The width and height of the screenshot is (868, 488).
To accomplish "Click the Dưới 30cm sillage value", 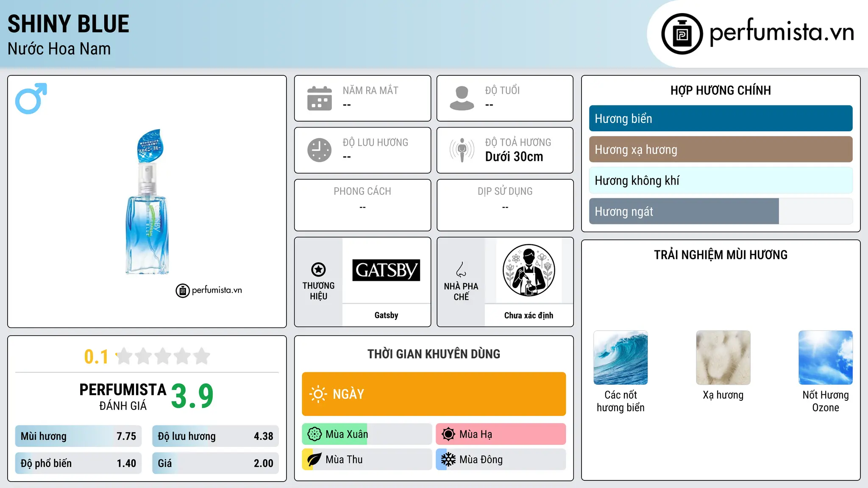I will point(514,157).
